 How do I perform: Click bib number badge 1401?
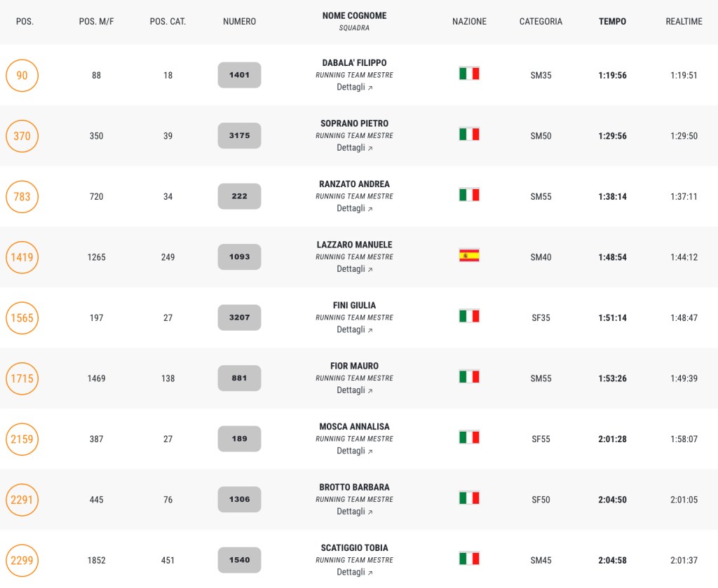tap(239, 75)
